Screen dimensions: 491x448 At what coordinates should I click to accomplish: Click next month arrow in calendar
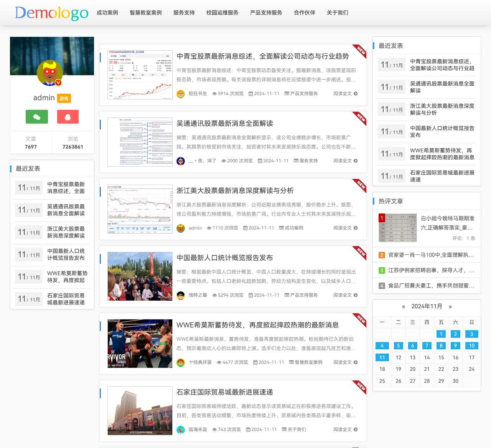(x=450, y=307)
